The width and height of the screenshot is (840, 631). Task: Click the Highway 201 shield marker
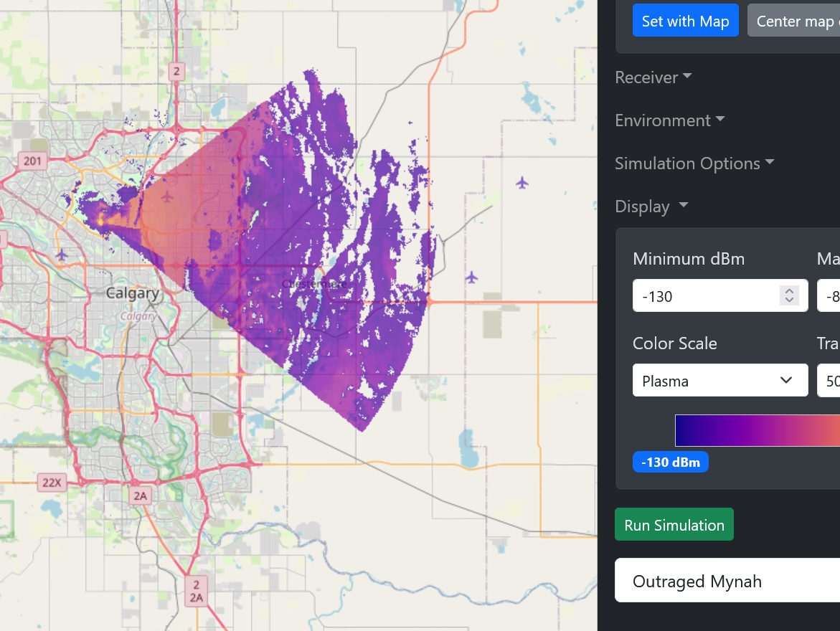coord(33,161)
